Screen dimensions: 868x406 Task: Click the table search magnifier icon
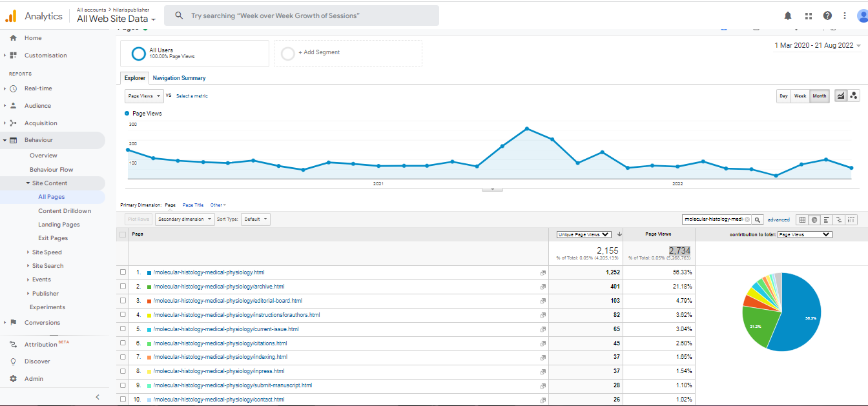pos(758,219)
